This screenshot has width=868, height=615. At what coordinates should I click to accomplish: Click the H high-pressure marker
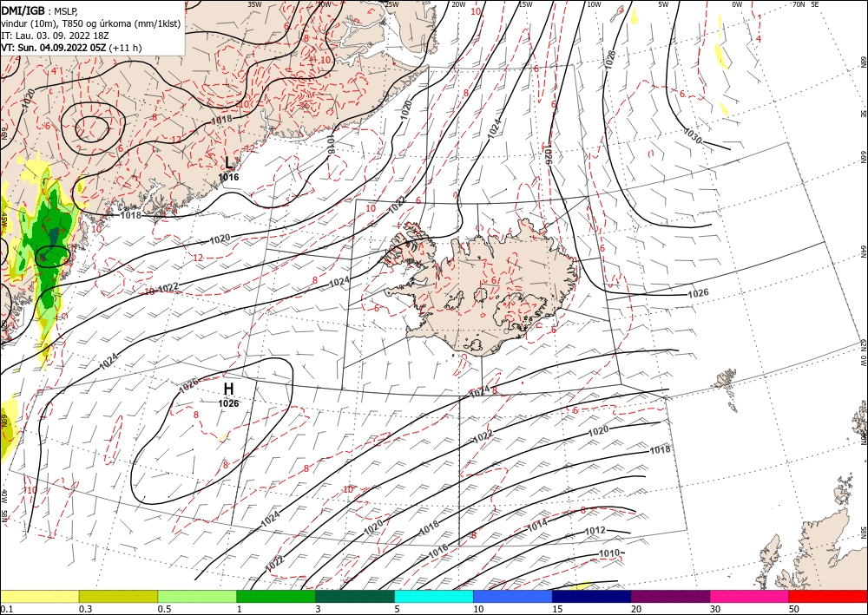(x=228, y=389)
